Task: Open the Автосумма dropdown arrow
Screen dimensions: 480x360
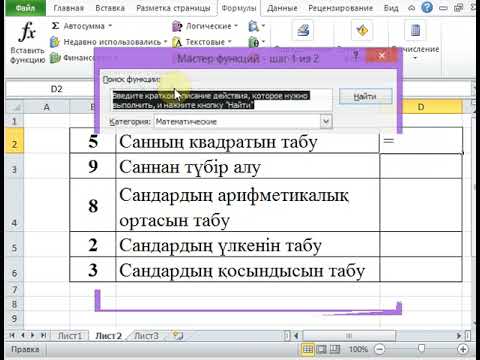Action: tap(110, 26)
